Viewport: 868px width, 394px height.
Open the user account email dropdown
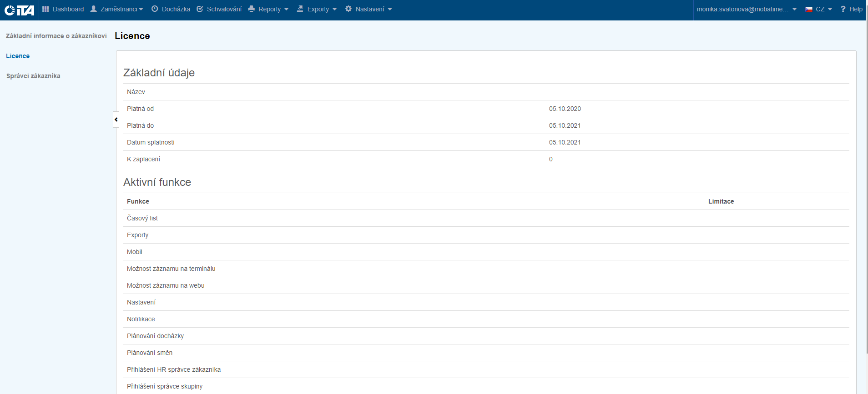coord(746,9)
